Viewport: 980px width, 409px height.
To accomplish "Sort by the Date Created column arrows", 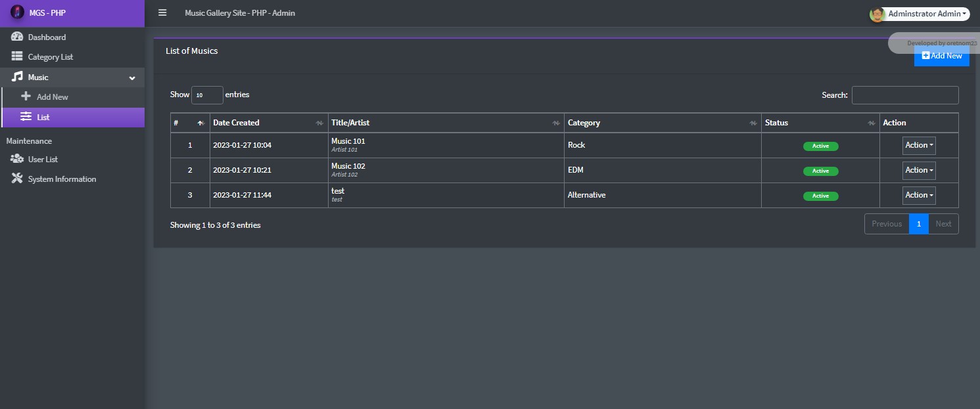I will [319, 123].
